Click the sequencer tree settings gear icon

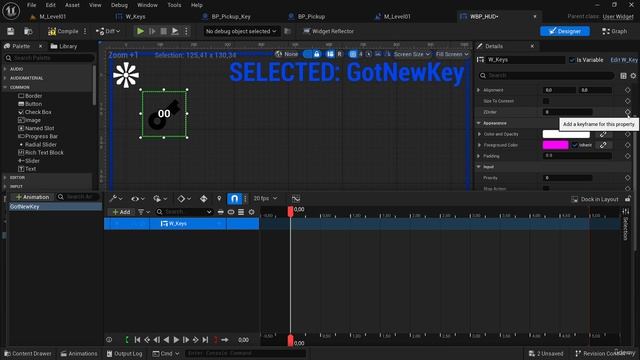tap(251, 212)
